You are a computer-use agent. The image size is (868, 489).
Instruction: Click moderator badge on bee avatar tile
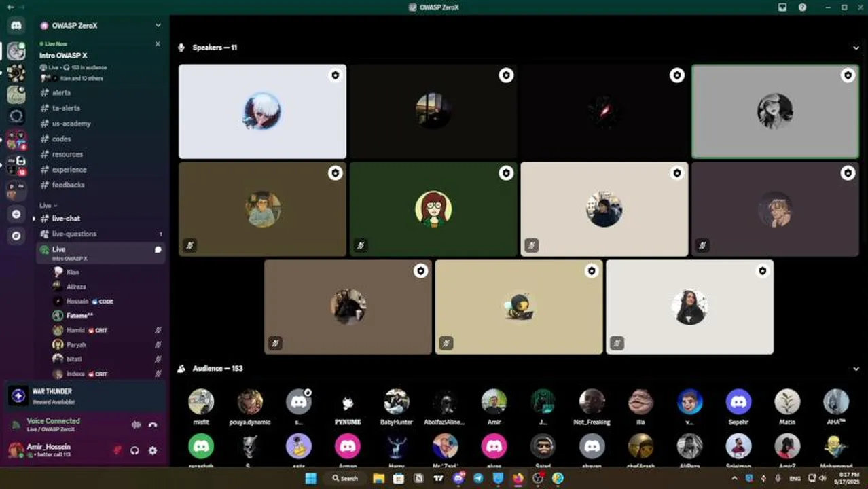(x=592, y=271)
